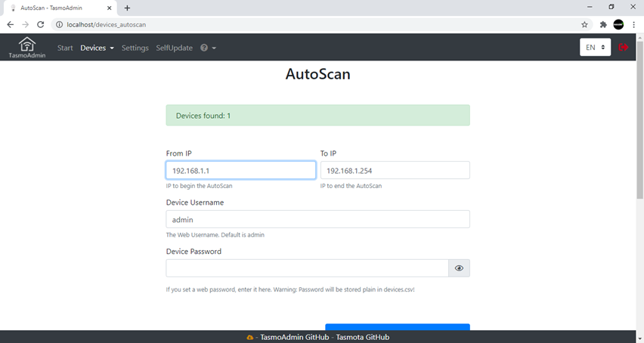Go forward in browser history
The width and height of the screenshot is (644, 343).
point(26,25)
